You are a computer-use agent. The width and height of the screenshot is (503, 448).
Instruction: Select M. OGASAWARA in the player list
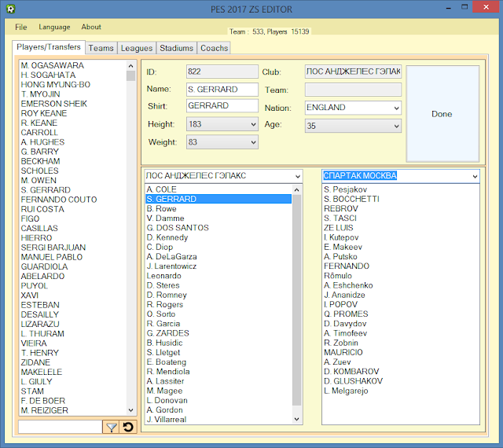click(53, 65)
